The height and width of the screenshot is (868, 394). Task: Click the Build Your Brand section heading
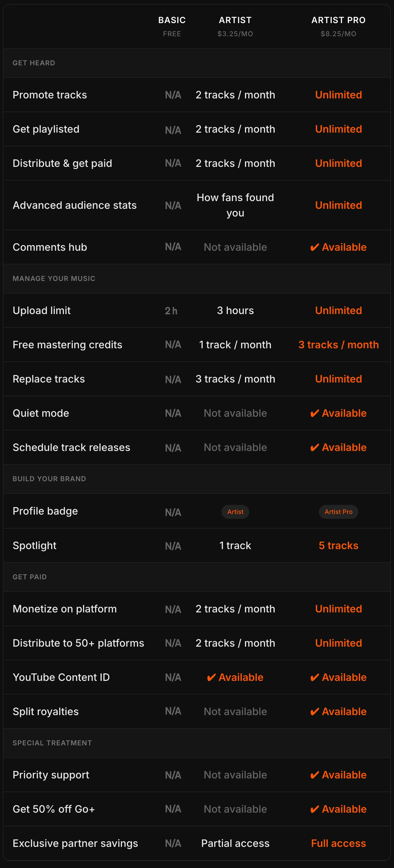point(49,479)
